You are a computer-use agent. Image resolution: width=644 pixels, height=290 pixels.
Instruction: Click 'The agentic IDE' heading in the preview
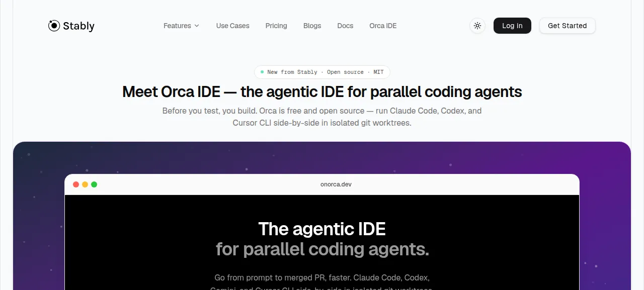coord(322,229)
